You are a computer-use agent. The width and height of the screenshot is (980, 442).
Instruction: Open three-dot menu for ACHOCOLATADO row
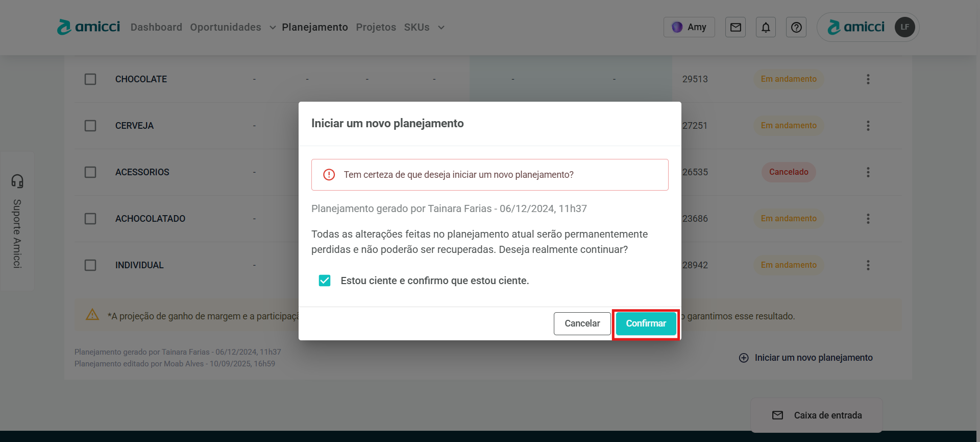pyautogui.click(x=868, y=219)
